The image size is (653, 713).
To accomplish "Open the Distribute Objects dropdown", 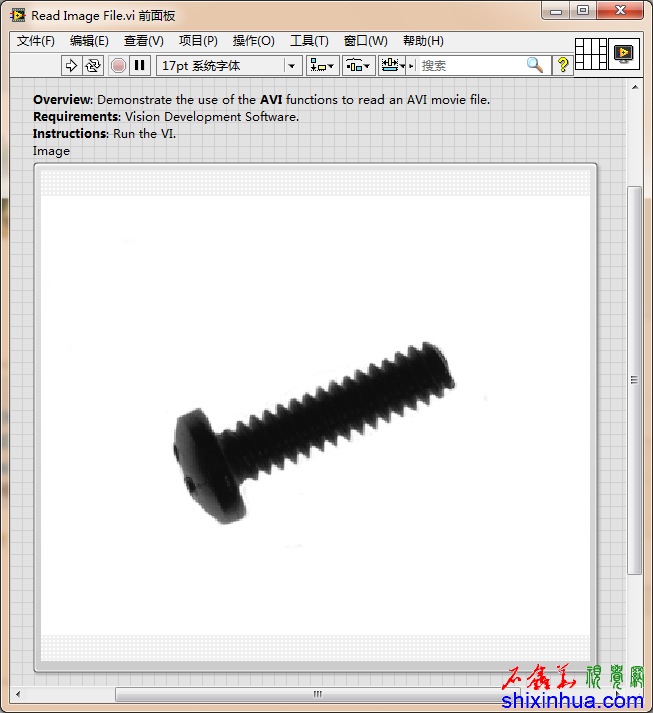I will [x=358, y=65].
